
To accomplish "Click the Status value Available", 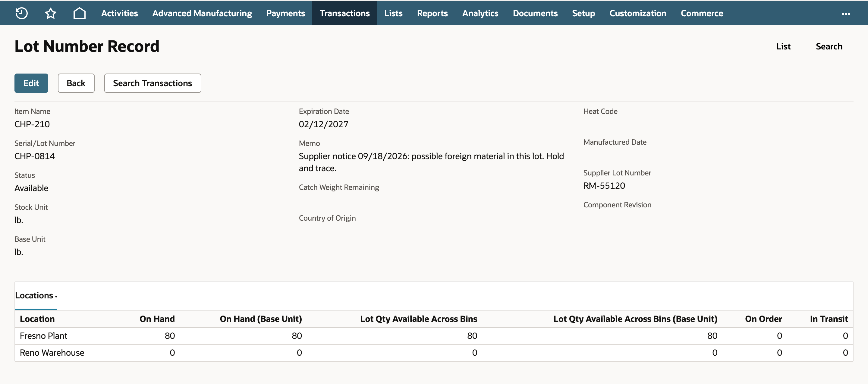I will click(x=31, y=188).
